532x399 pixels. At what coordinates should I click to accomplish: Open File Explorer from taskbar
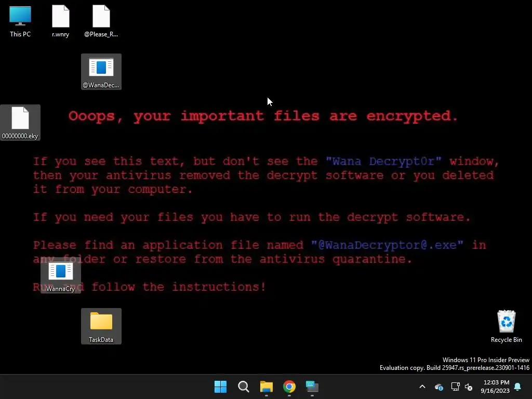click(267, 387)
